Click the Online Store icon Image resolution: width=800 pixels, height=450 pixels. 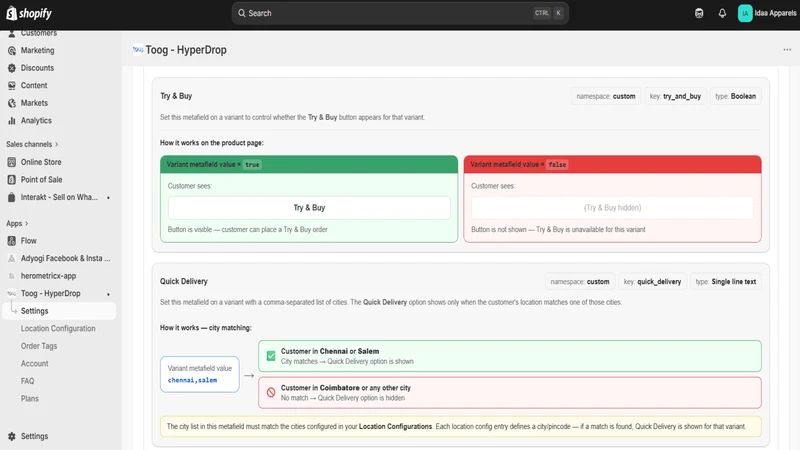pos(12,162)
